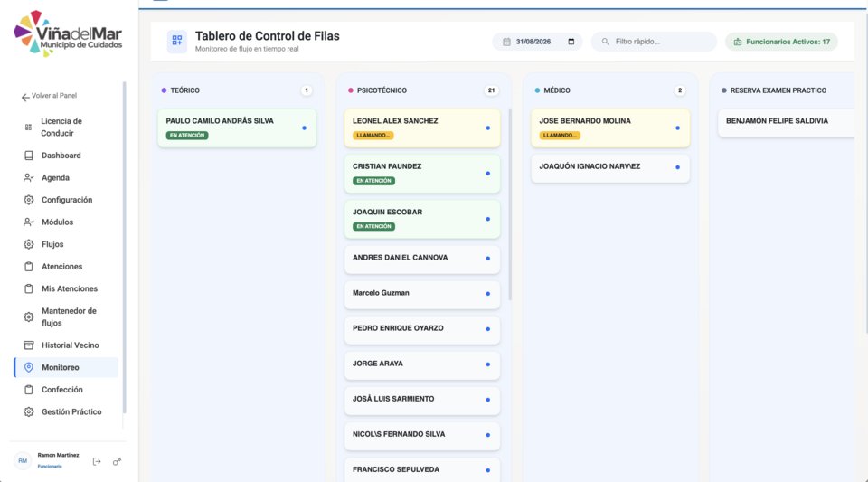Click the Monitoreo location pin icon
Image resolution: width=868 pixels, height=482 pixels.
[x=29, y=367]
